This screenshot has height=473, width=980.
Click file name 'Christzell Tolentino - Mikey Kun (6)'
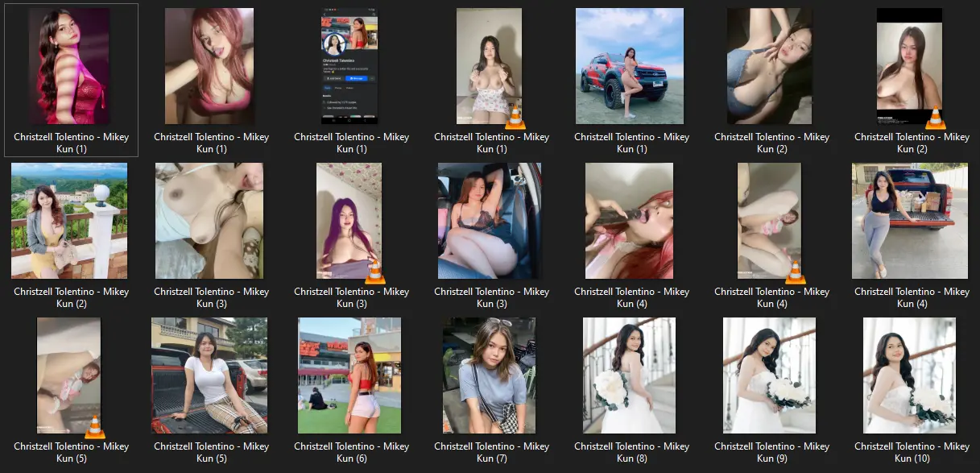pyautogui.click(x=351, y=452)
